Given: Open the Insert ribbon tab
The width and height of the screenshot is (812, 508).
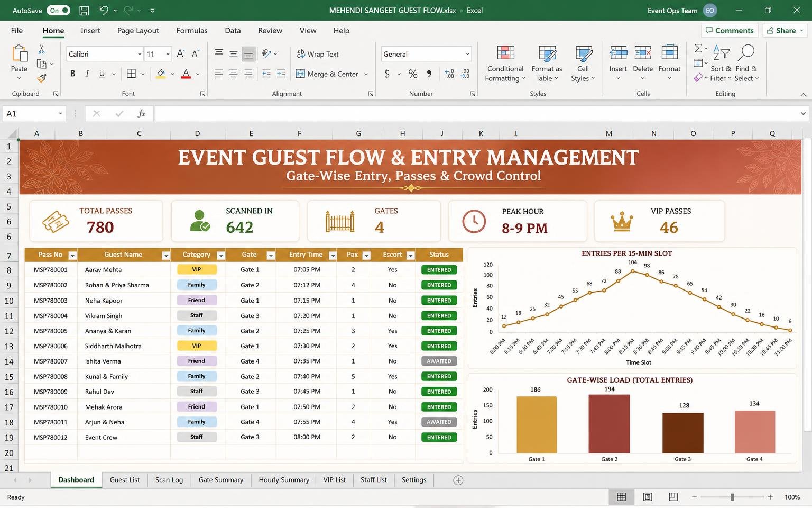Looking at the screenshot, I should point(90,31).
